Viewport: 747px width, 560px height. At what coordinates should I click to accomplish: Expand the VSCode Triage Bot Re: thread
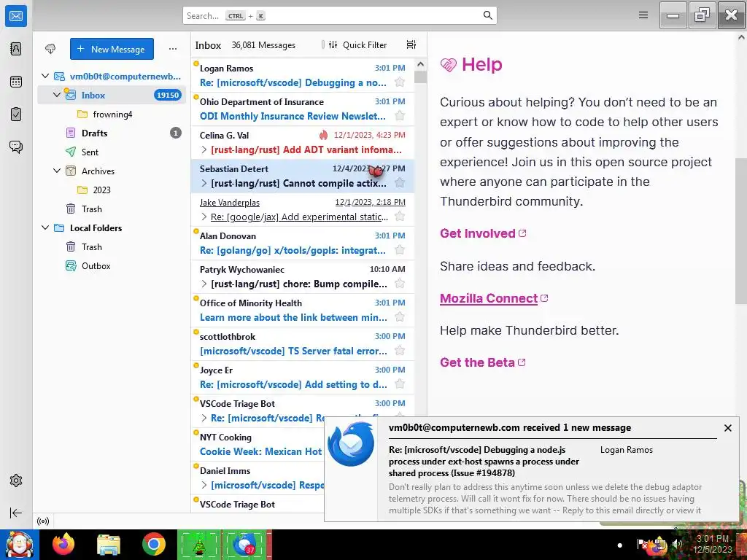tap(204, 418)
